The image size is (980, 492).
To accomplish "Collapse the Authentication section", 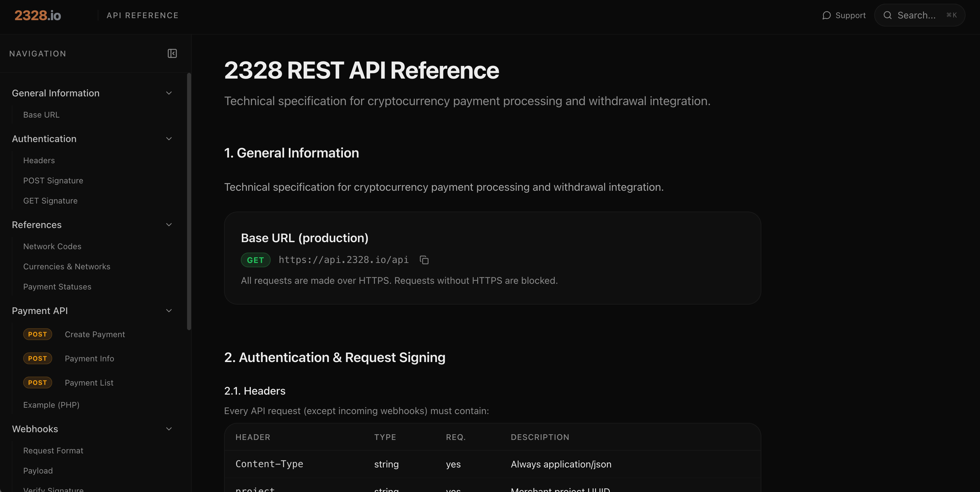I will point(169,138).
